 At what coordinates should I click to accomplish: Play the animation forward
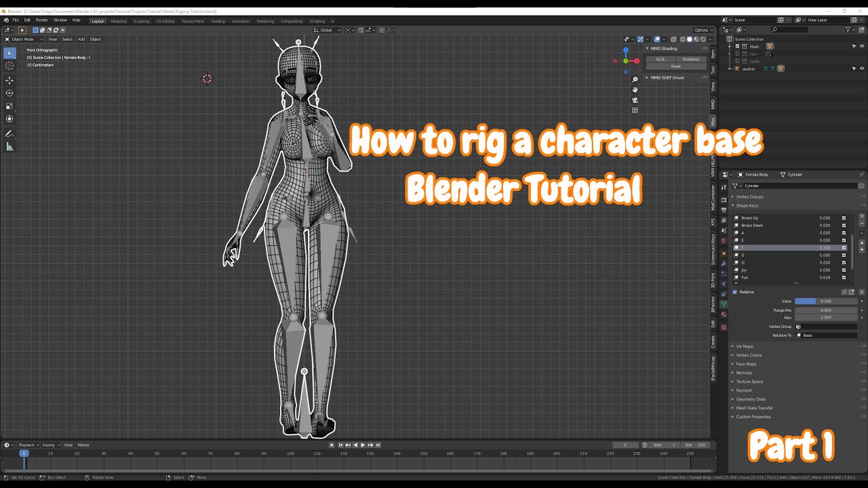click(363, 445)
